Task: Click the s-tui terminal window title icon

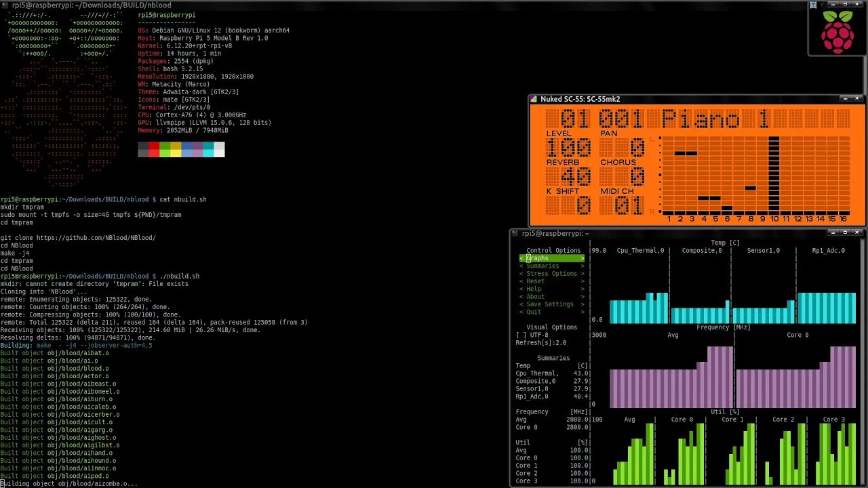Action: (515, 233)
